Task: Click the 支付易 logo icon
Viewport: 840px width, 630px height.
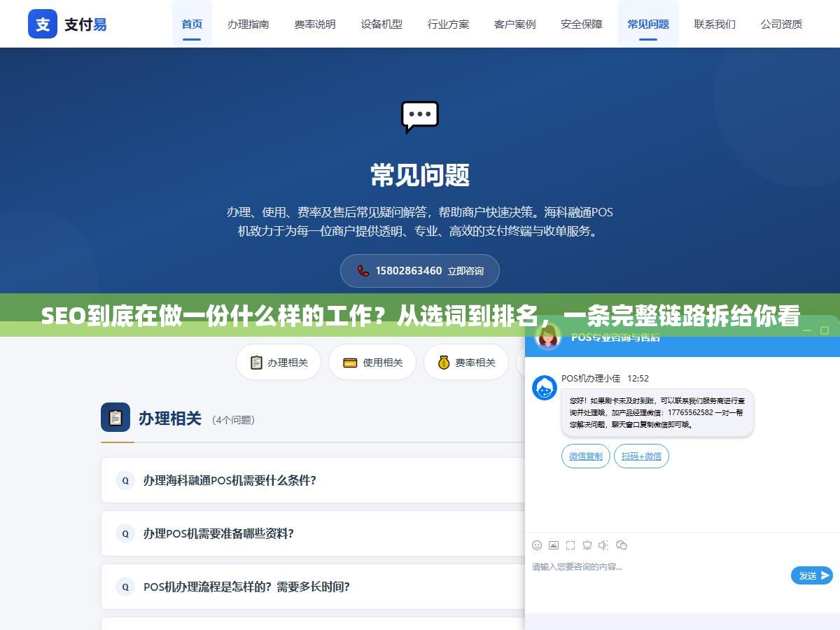Action: 43,24
